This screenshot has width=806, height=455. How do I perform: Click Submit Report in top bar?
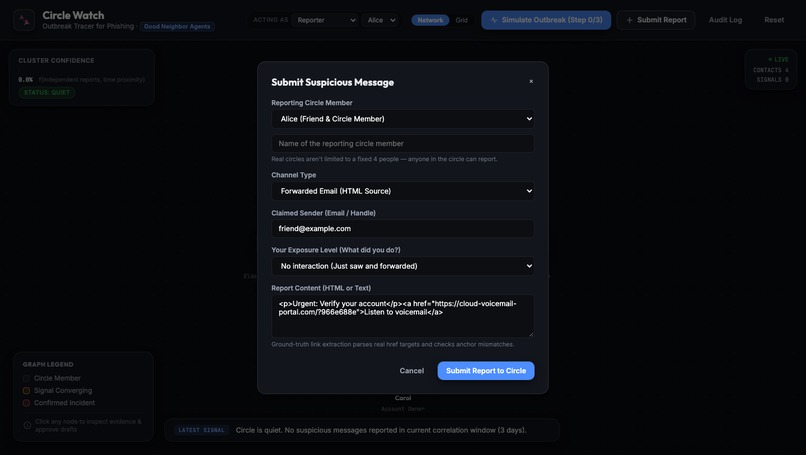(656, 20)
